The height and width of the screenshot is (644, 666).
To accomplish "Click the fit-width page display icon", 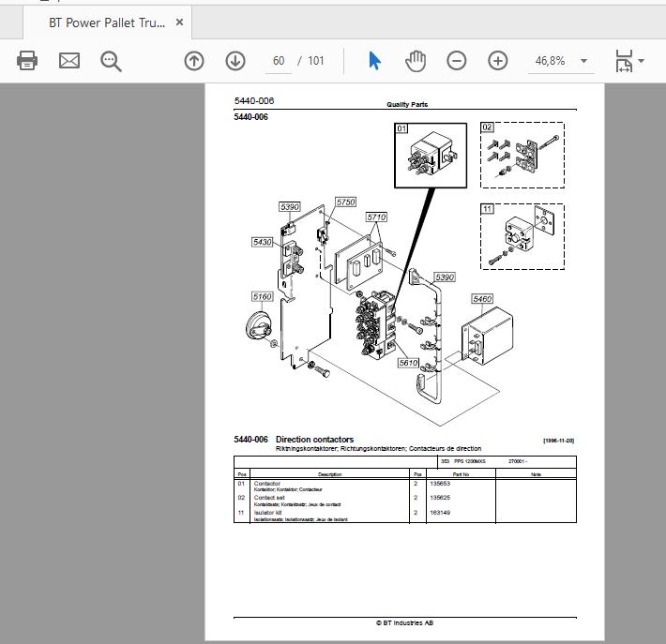I will pyautogui.click(x=624, y=61).
